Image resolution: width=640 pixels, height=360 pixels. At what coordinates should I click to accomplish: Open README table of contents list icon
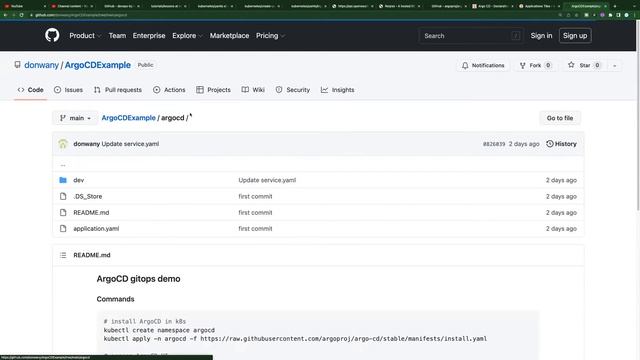pyautogui.click(x=63, y=255)
